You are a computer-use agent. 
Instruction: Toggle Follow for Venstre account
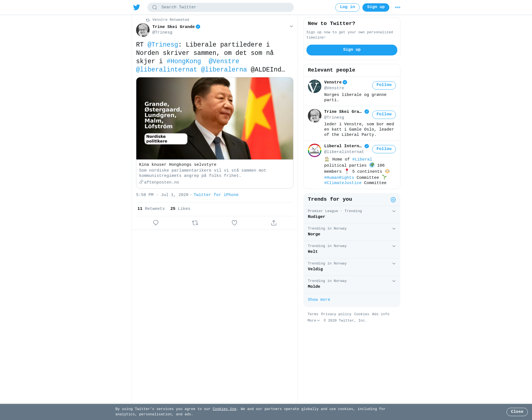pyautogui.click(x=384, y=85)
